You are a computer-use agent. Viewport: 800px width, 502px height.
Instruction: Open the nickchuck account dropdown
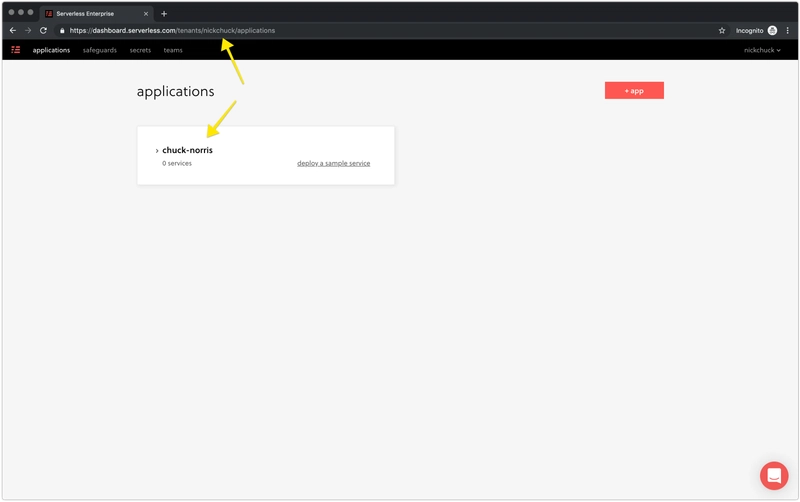click(762, 50)
